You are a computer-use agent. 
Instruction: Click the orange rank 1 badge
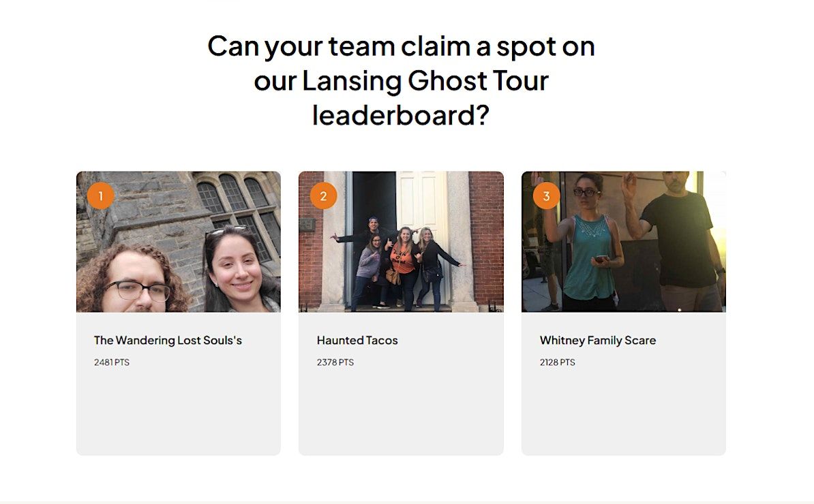click(100, 196)
